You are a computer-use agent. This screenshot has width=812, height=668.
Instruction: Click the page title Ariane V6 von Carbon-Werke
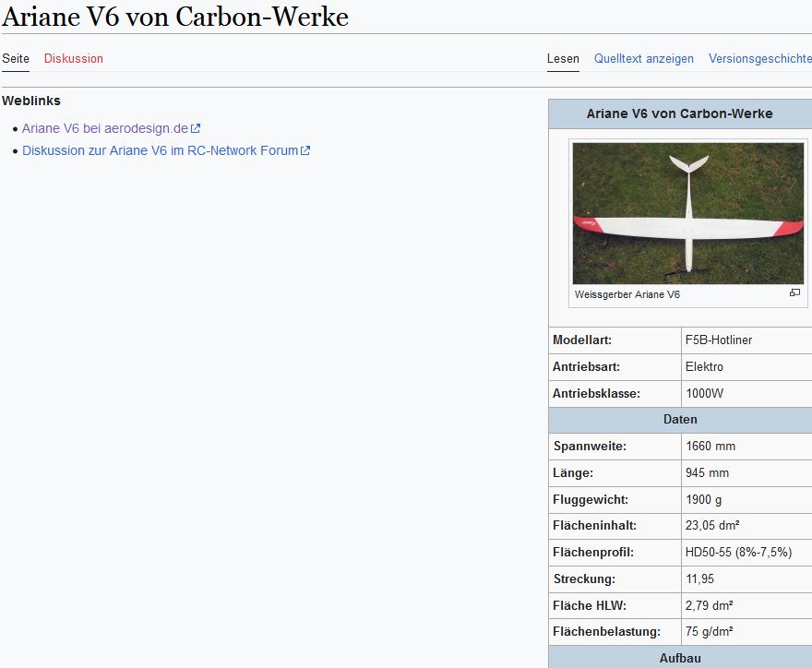coord(175,17)
